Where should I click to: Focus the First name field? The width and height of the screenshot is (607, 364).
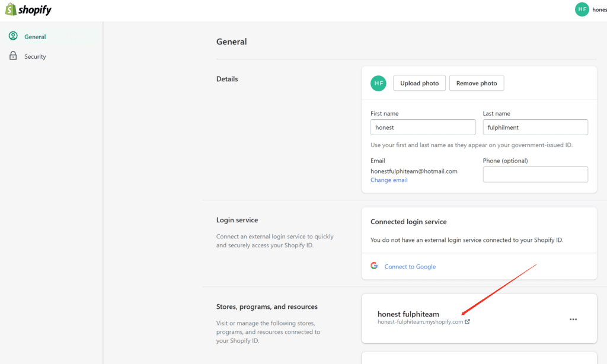(x=423, y=127)
